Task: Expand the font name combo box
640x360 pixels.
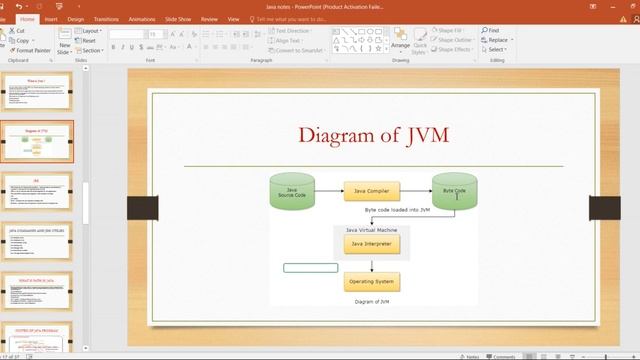Action: (x=146, y=34)
